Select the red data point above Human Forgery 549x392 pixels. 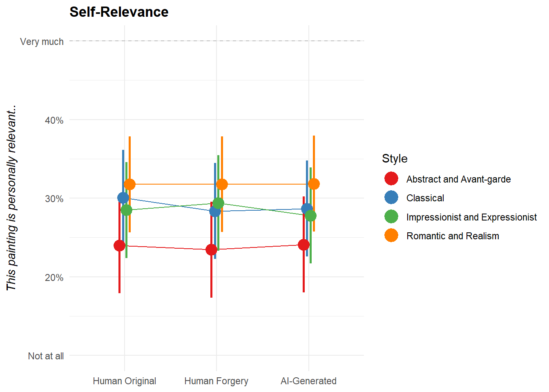pos(211,249)
